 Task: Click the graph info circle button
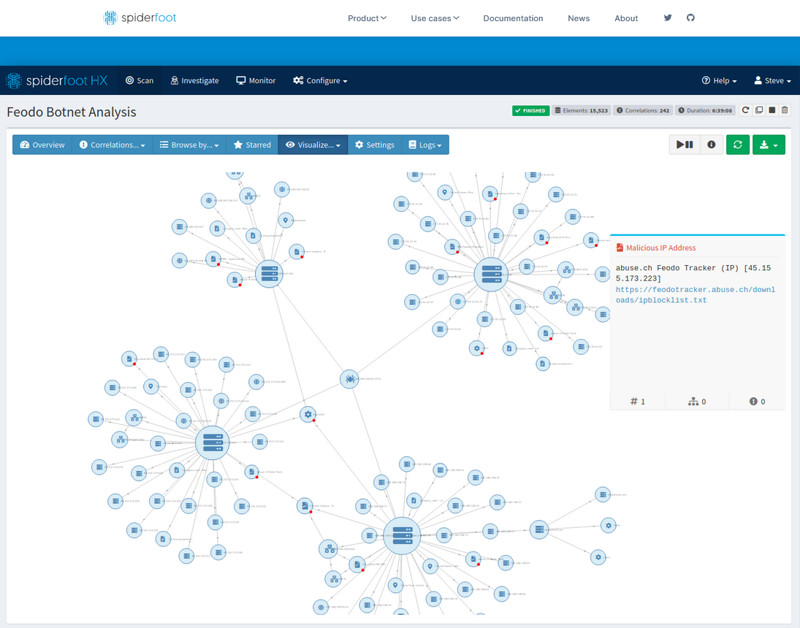tap(711, 145)
